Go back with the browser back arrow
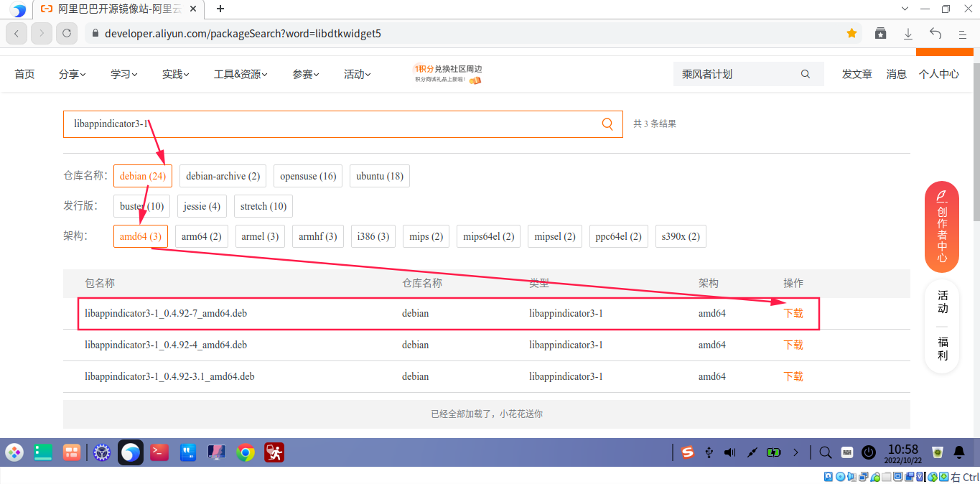The width and height of the screenshot is (980, 484). coord(17,33)
